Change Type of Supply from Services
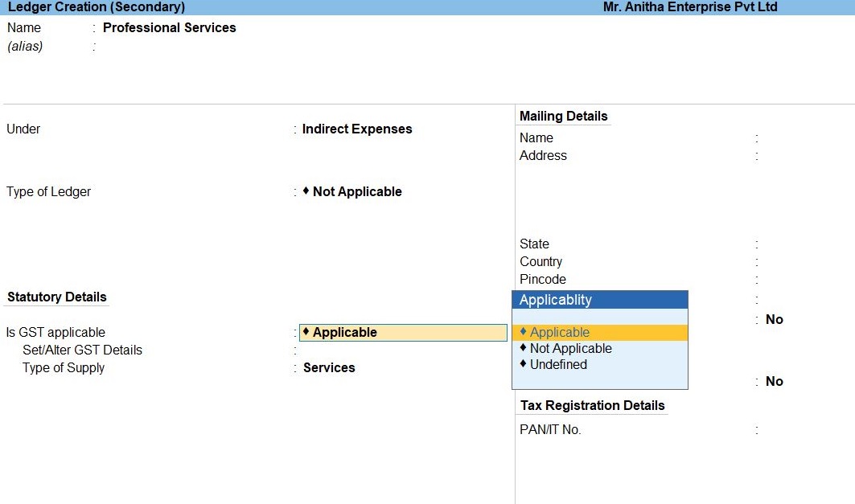Screen dimensions: 855x504 pyautogui.click(x=329, y=368)
